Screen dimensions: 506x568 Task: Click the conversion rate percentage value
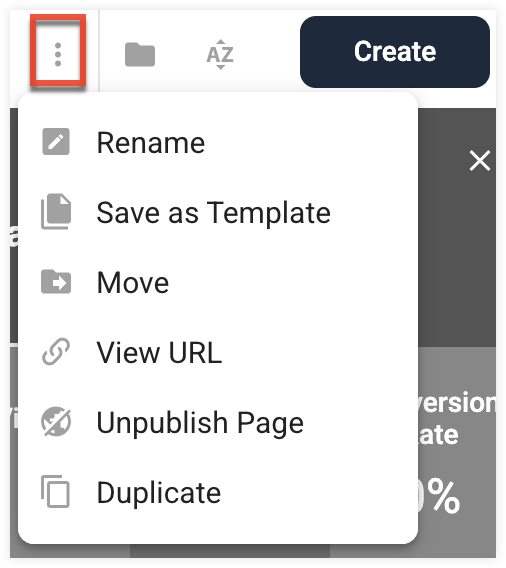(439, 497)
